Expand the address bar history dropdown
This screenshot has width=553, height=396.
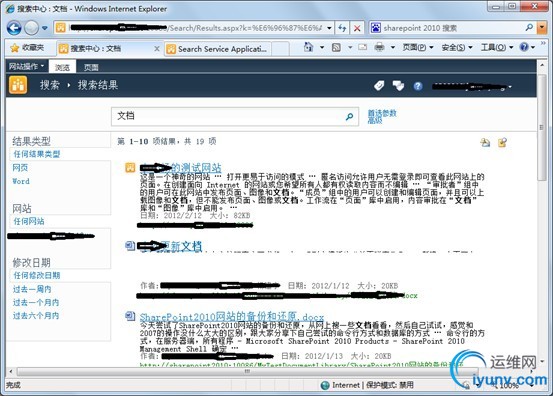click(x=329, y=28)
